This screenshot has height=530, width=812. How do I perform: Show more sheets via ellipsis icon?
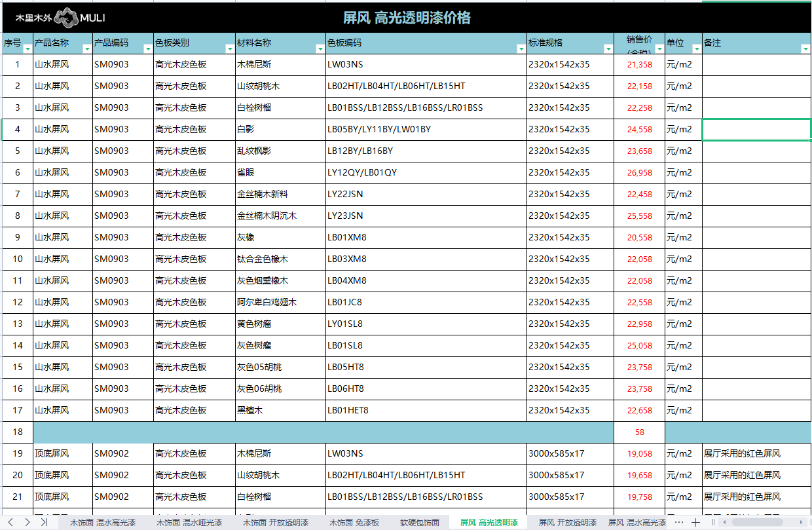coord(679,522)
